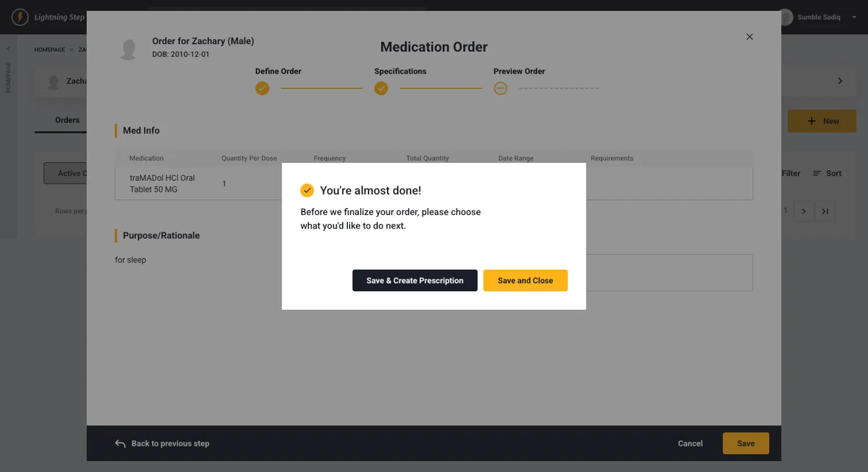Click the Lightning Step logo icon
868x472 pixels.
(x=20, y=17)
